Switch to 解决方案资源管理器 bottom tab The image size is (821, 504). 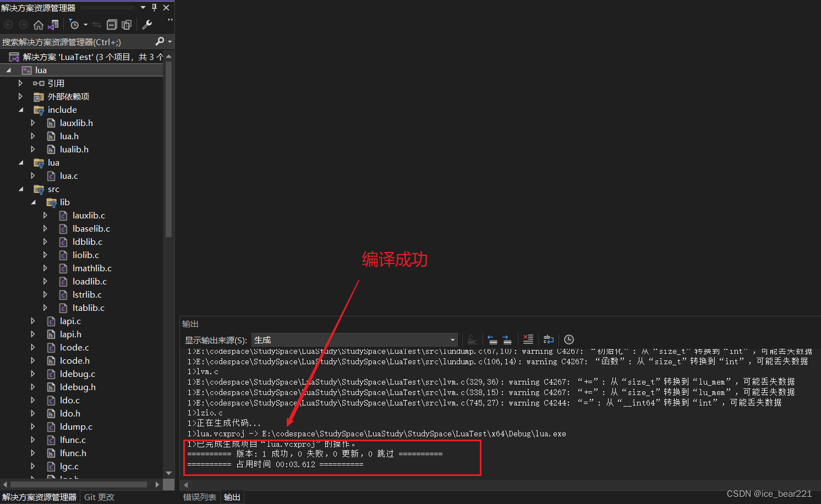pyautogui.click(x=40, y=497)
